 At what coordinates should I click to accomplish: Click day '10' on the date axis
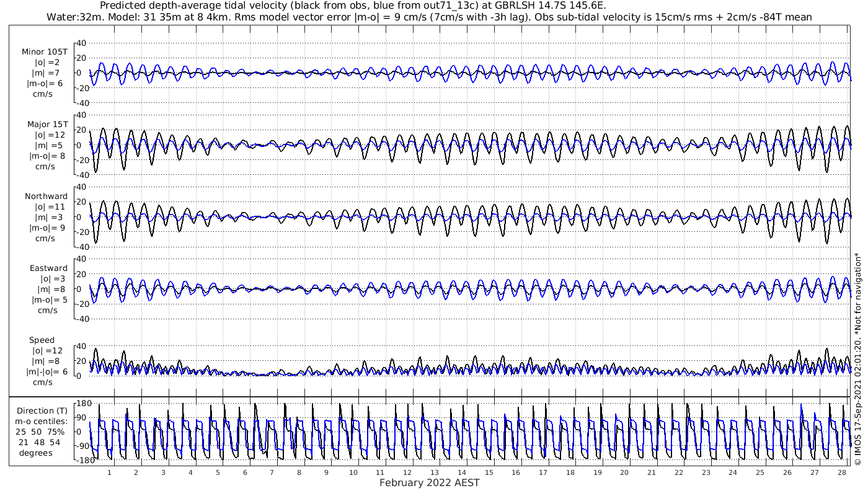[x=353, y=472]
